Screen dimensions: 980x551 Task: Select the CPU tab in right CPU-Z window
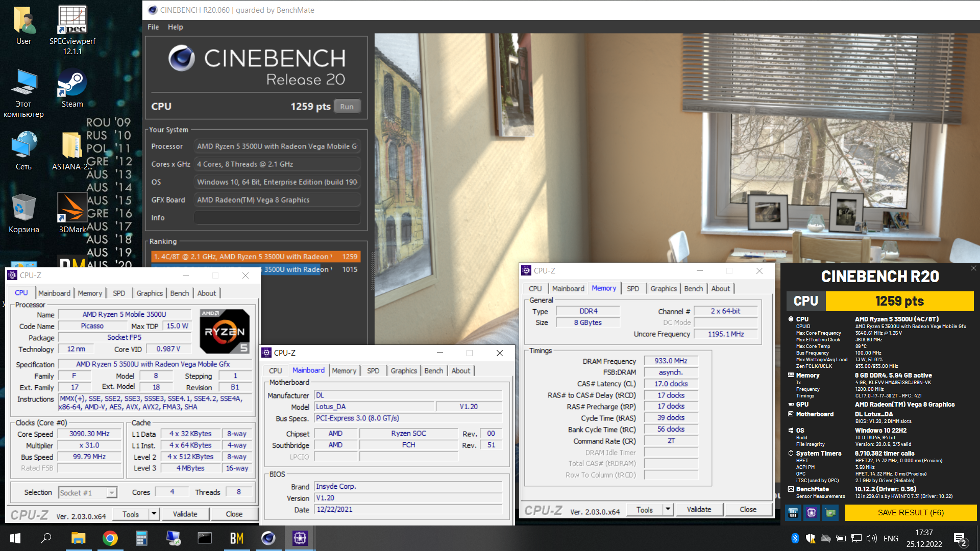(x=535, y=288)
